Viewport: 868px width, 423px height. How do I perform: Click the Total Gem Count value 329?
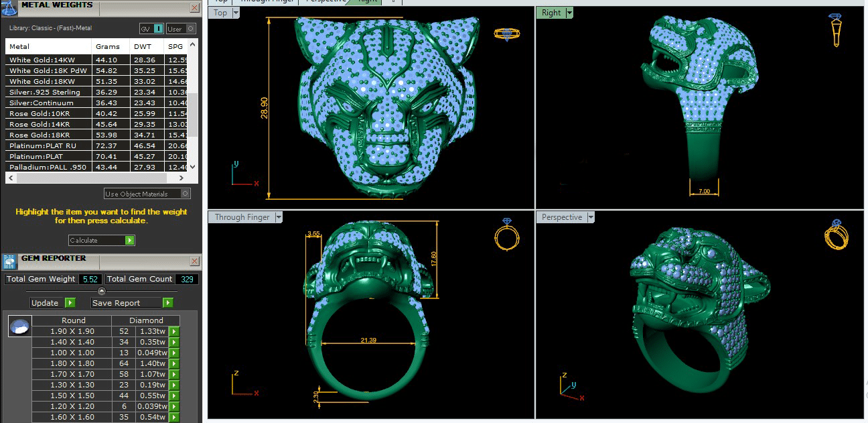[x=187, y=279]
